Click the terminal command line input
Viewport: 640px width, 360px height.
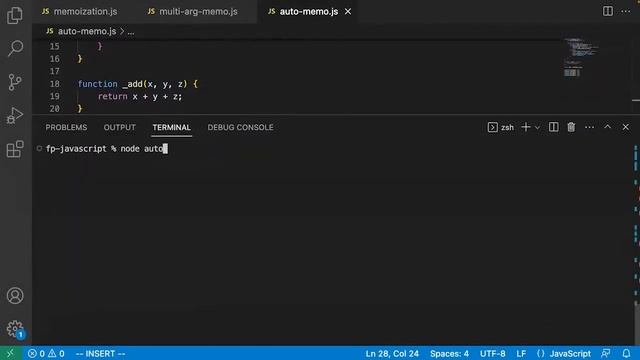(107, 149)
